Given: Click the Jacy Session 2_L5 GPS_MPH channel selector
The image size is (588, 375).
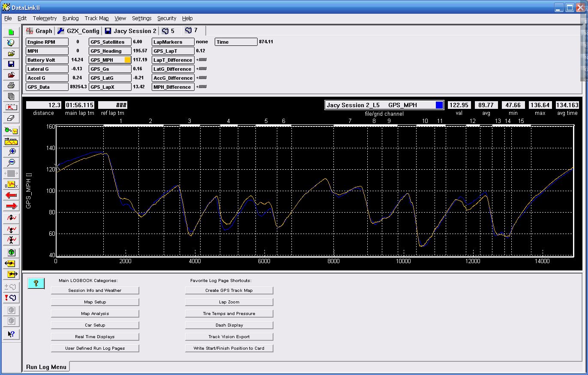Looking at the screenshot, I should [x=384, y=105].
